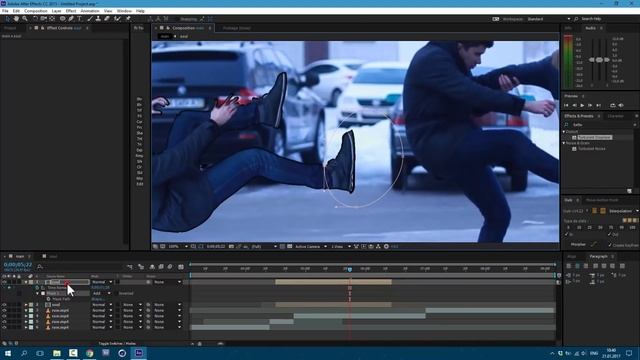Screen dimensions: 640x360
Task: Select the Pen tool
Action: coord(71,19)
